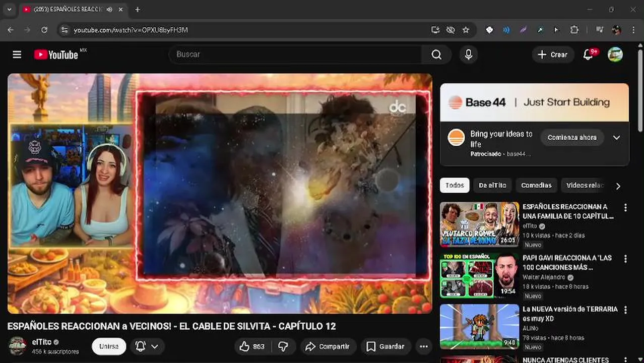Select the De elTito filter chip
Screen dimensions: 644x363
pyautogui.click(x=492, y=186)
